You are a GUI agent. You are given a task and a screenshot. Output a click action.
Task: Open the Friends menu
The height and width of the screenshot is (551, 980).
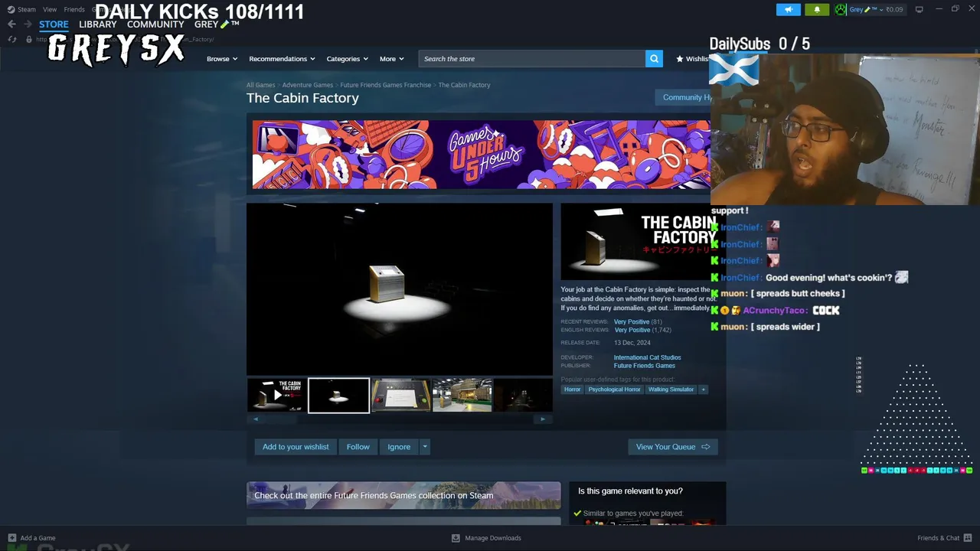[74, 9]
